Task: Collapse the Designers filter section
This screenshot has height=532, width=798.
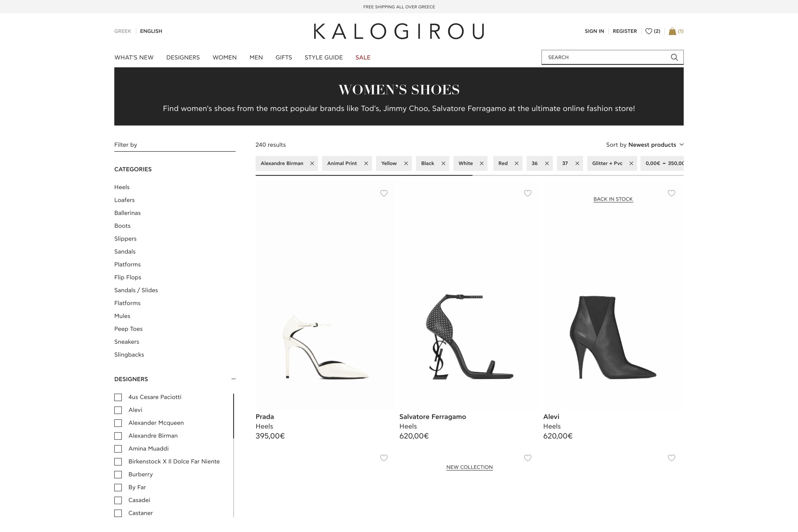Action: pos(233,379)
